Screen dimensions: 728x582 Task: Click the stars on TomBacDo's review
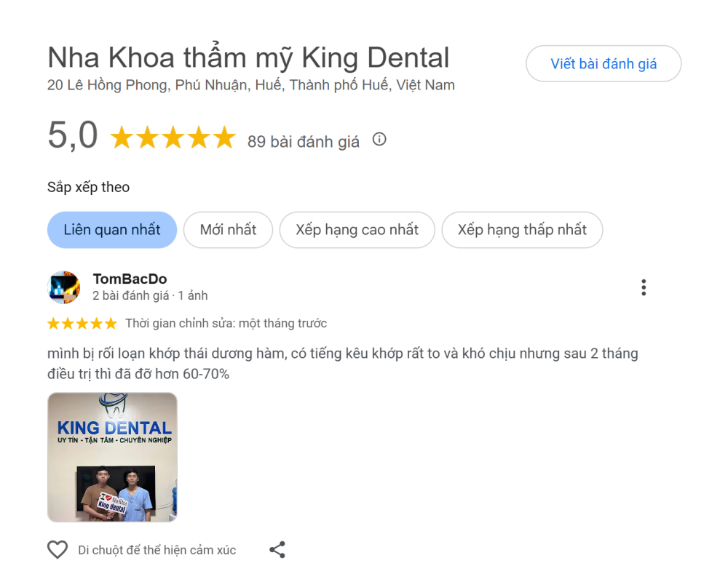tap(83, 323)
